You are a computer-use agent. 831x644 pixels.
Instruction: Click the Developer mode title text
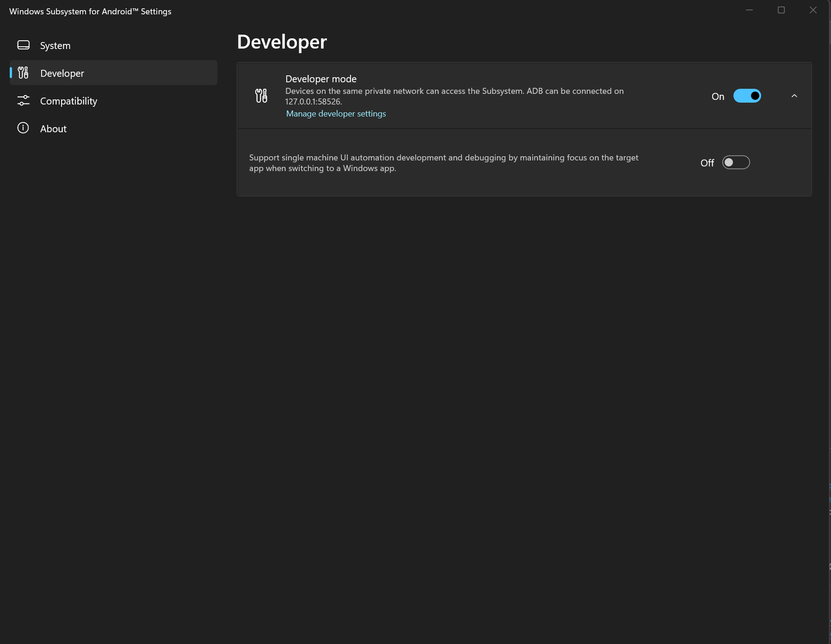[321, 79]
